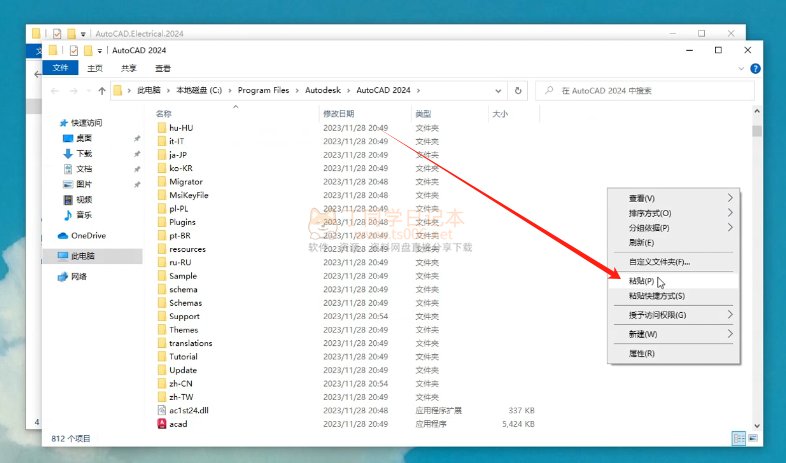Select 属性(R) in the context menu
Screen dimensions: 786x463
tap(641, 353)
